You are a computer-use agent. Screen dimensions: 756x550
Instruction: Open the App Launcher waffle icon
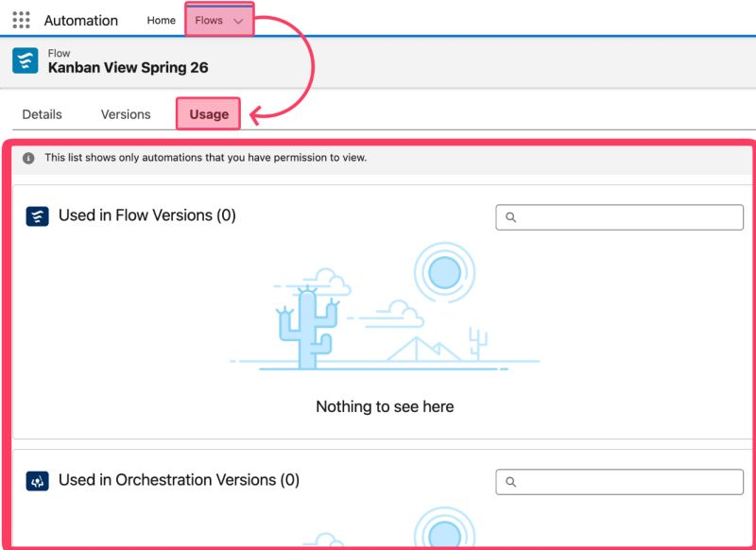click(x=21, y=20)
